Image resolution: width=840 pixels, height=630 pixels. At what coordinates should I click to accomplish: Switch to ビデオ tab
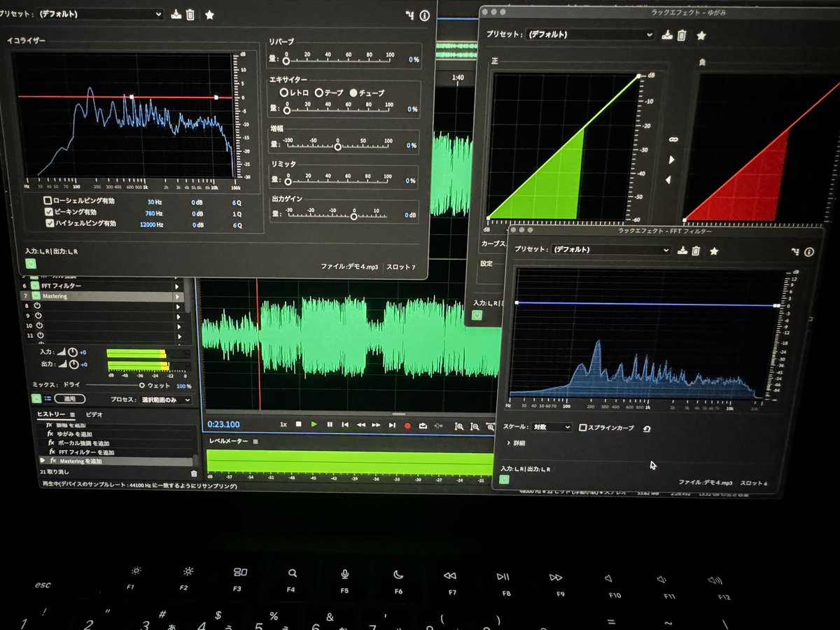coord(94,414)
